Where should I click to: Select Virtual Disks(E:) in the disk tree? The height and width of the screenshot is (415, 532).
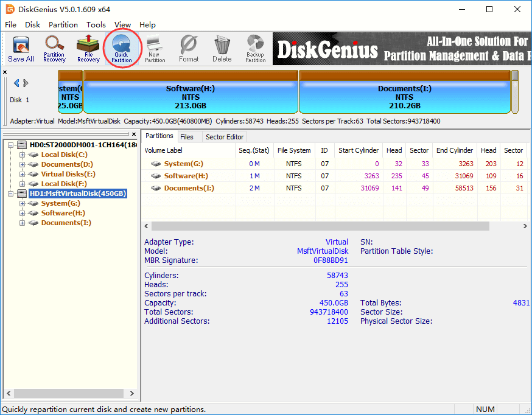pos(64,174)
